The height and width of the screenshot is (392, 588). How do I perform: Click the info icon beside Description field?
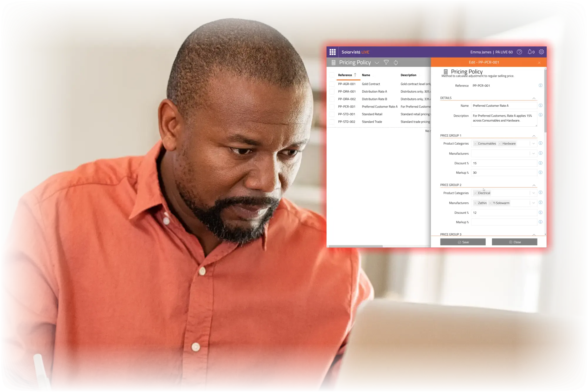pos(540,115)
